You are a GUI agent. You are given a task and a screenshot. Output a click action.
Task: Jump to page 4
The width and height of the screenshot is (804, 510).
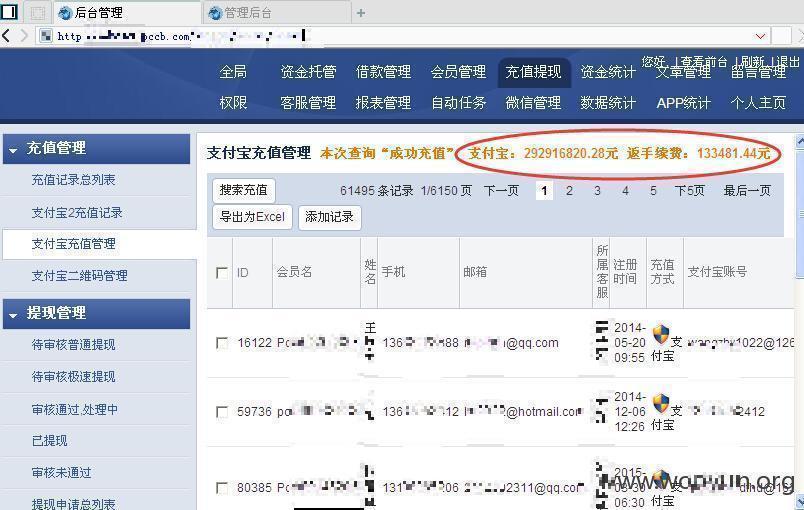(x=625, y=191)
